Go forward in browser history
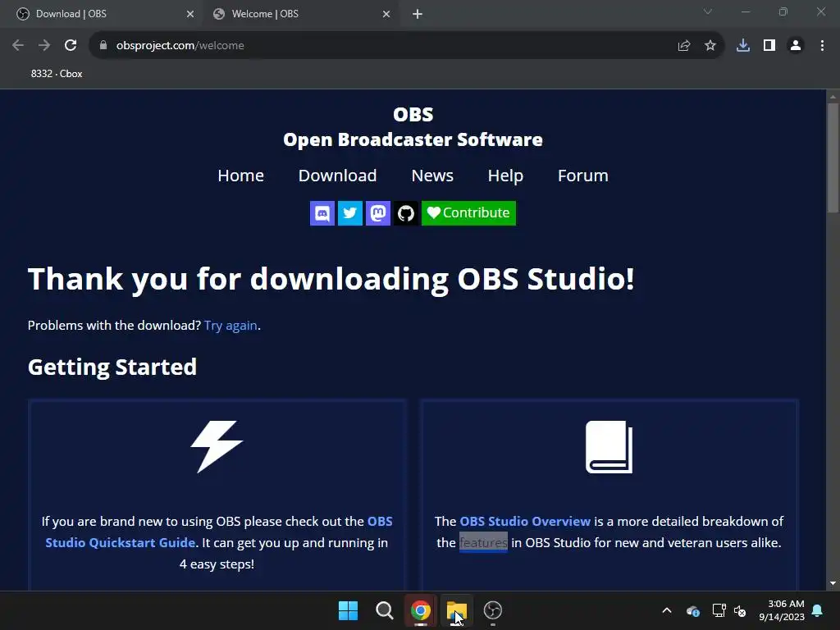The image size is (840, 630). pos(44,46)
